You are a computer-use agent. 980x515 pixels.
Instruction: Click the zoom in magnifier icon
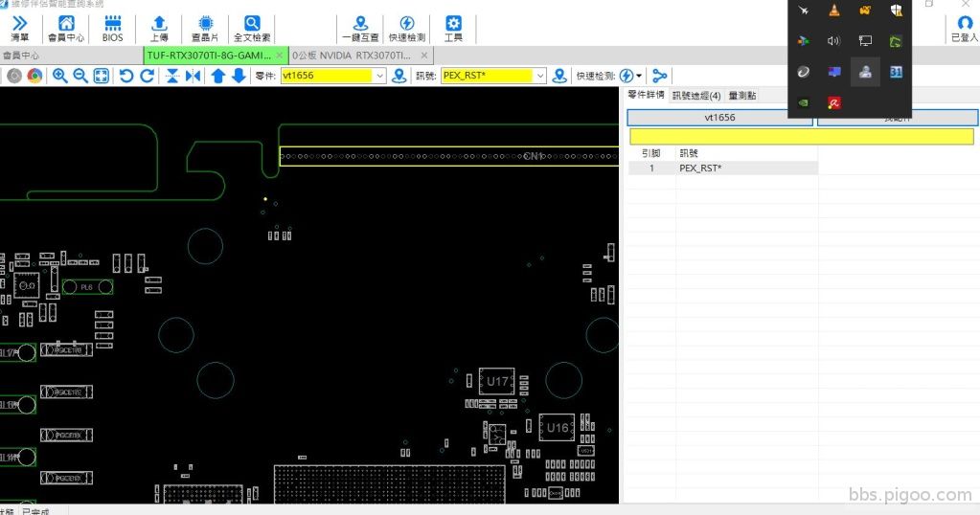tap(60, 76)
